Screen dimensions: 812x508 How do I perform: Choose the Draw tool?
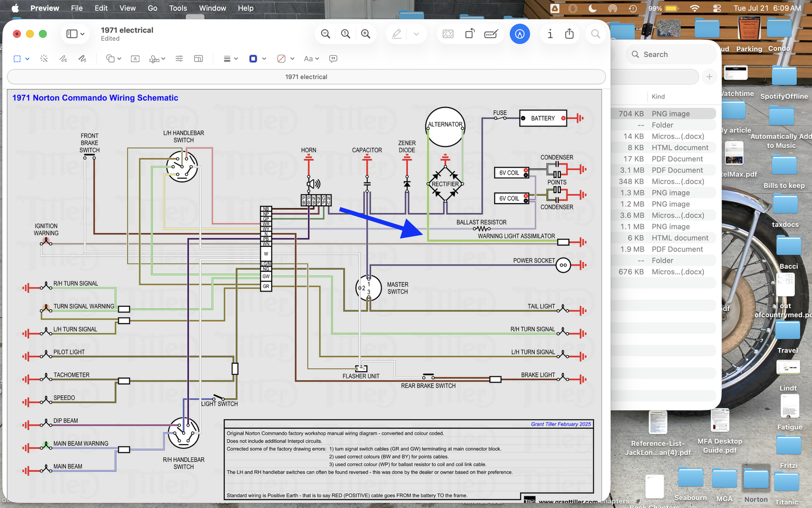(x=82, y=59)
